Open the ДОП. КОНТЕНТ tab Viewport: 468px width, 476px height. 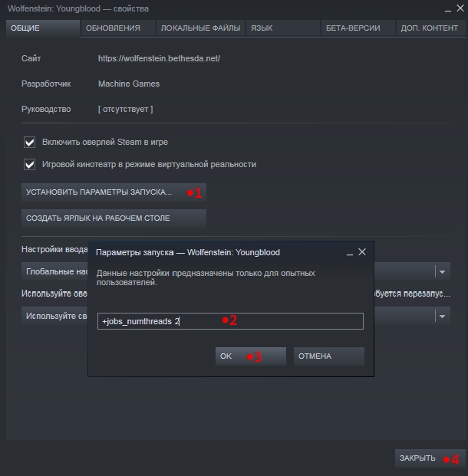click(x=429, y=28)
